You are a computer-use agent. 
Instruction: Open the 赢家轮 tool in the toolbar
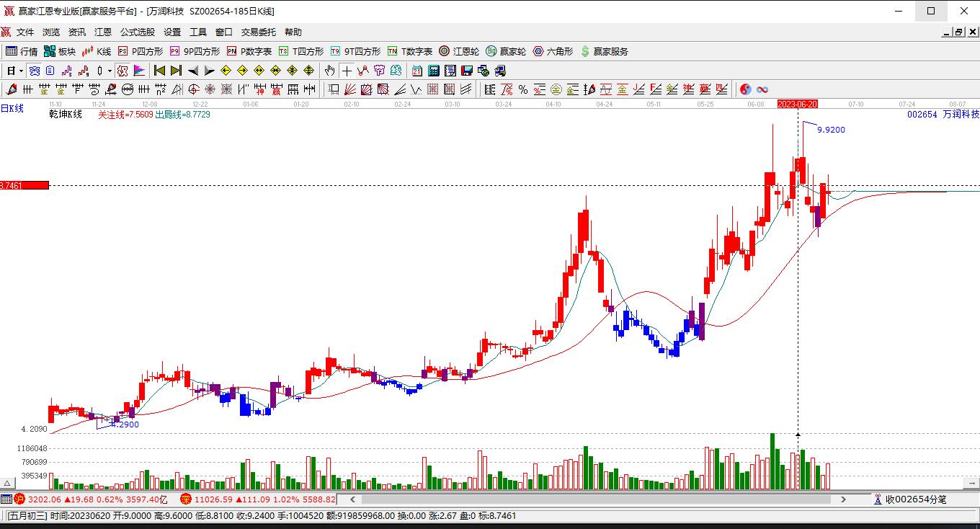(x=508, y=51)
